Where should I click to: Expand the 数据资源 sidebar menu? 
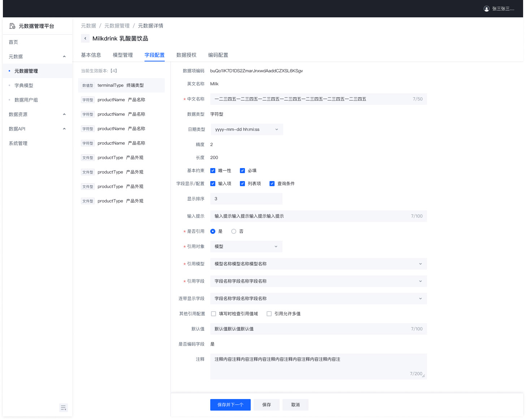(x=38, y=114)
